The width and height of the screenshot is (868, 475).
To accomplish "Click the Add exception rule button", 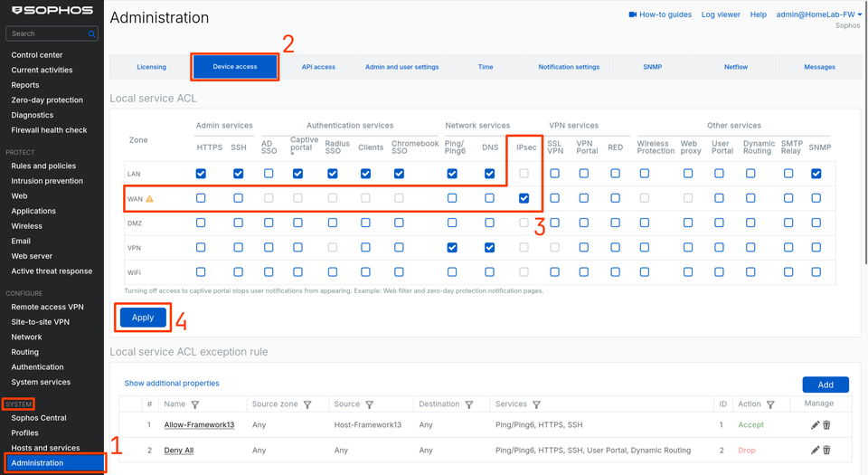I will point(826,385).
